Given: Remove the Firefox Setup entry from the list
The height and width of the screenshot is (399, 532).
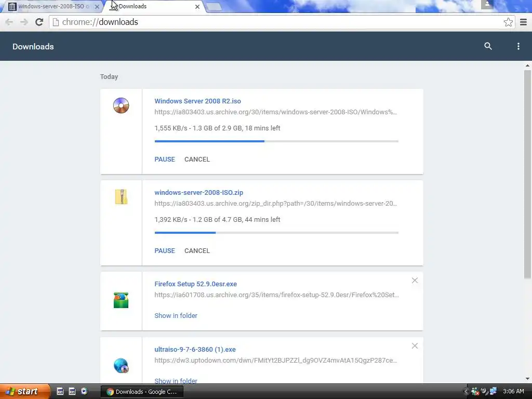Looking at the screenshot, I should [415, 280].
